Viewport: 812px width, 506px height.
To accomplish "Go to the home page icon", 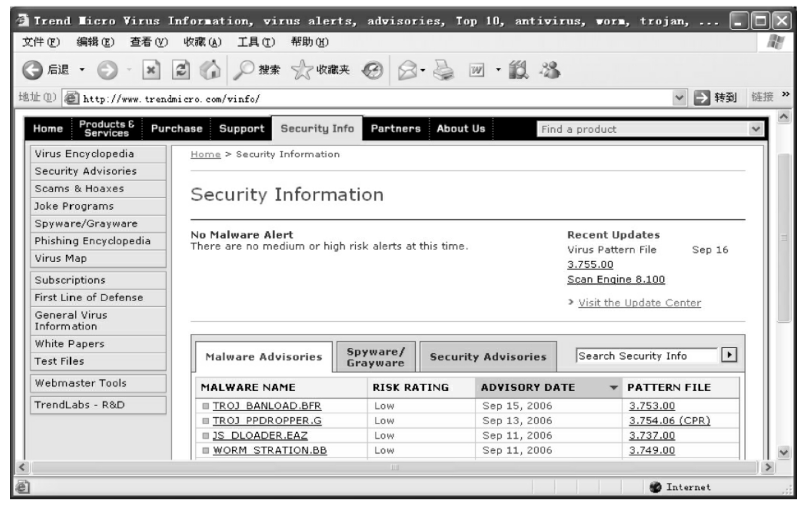I will click(210, 70).
